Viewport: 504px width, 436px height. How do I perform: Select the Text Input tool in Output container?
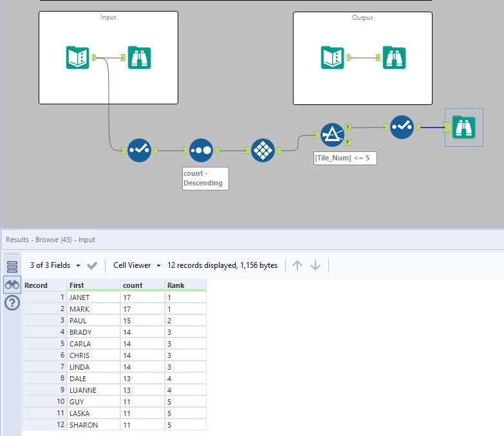click(x=332, y=57)
